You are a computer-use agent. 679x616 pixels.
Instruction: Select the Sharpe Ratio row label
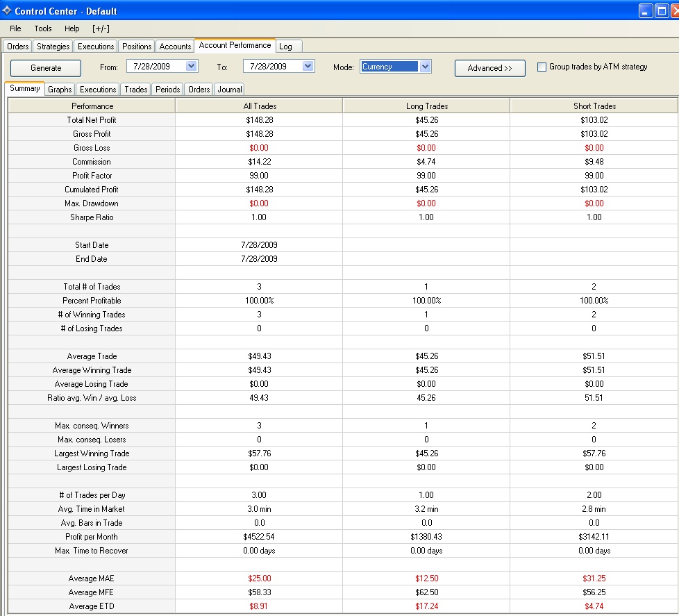click(92, 217)
